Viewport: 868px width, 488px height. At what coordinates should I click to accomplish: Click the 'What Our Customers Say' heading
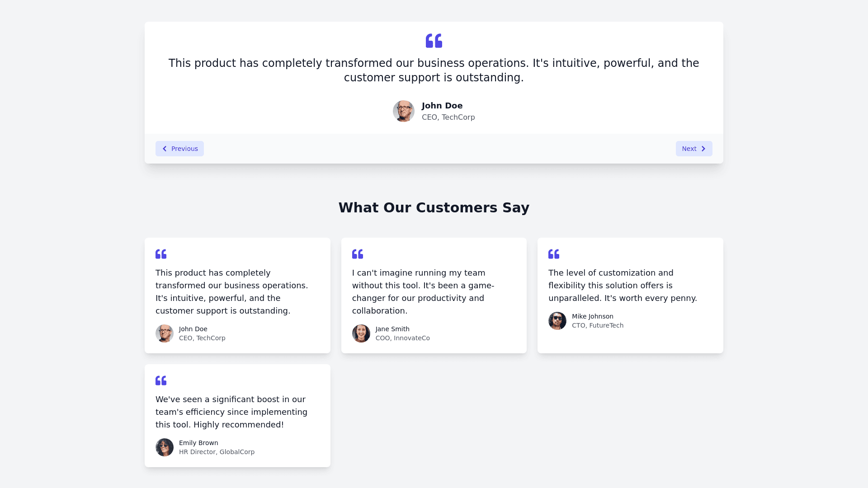(x=434, y=207)
